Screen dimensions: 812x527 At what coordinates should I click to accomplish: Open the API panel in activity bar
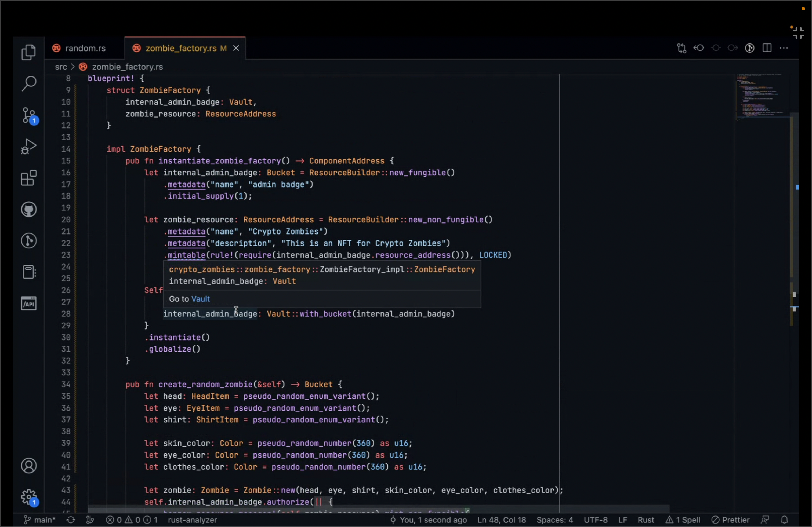pos(29,303)
